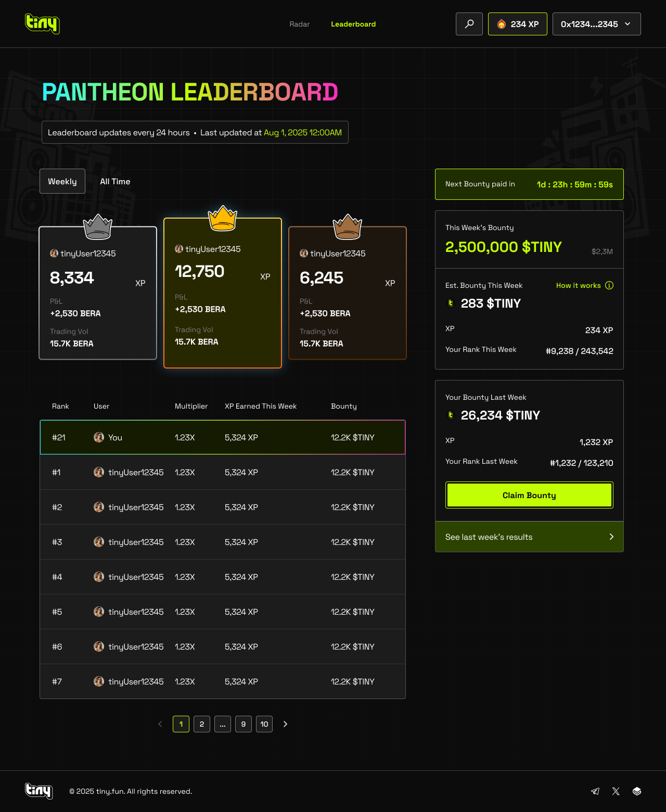
Task: Click the avatar in rank #6 row
Action: pos(99,646)
